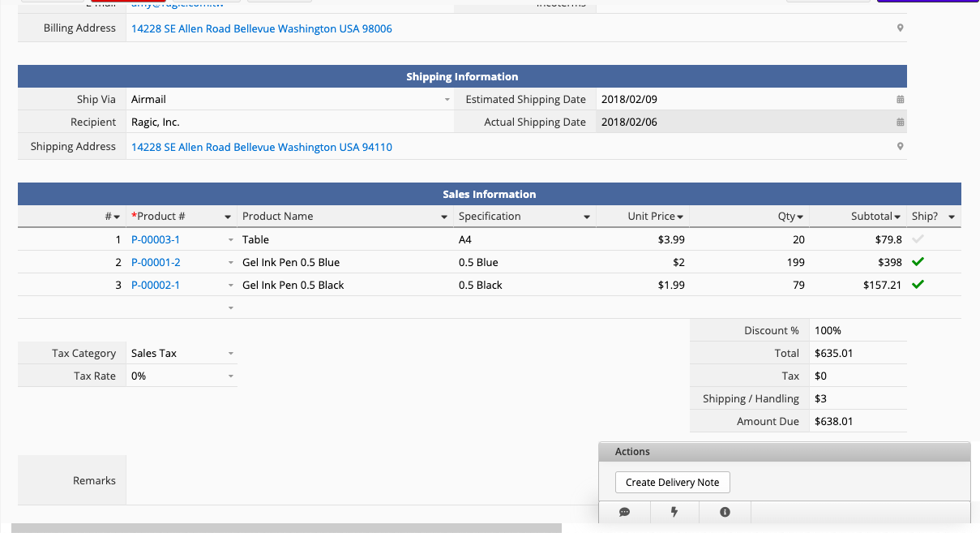Open product link P-00002-1

[156, 285]
